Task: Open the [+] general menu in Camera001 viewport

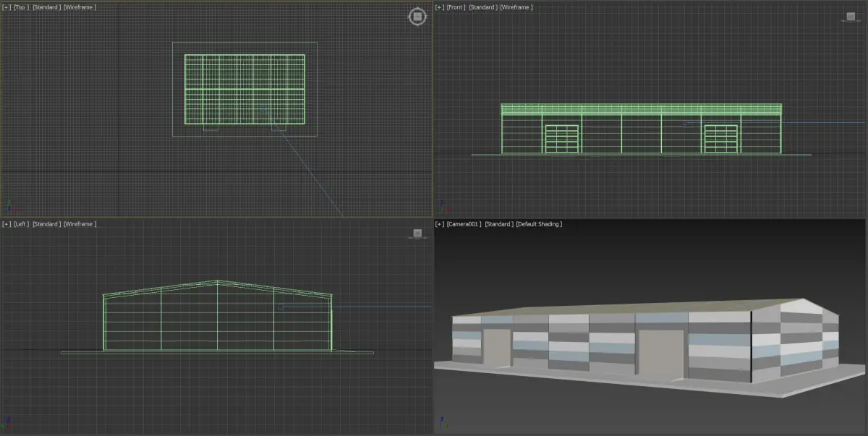Action: tap(440, 224)
